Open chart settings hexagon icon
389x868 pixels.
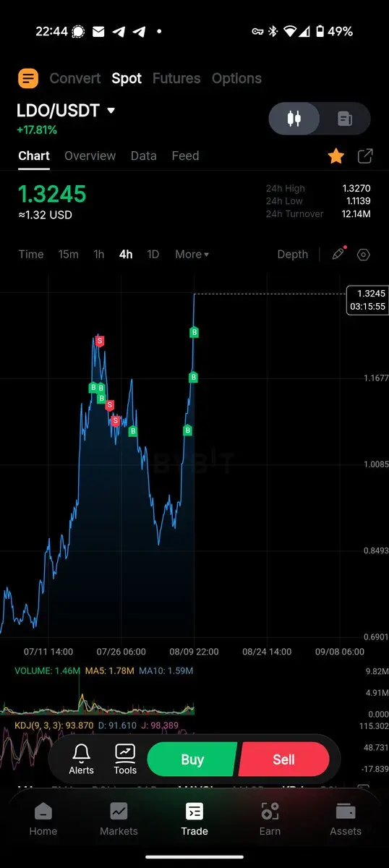[364, 255]
